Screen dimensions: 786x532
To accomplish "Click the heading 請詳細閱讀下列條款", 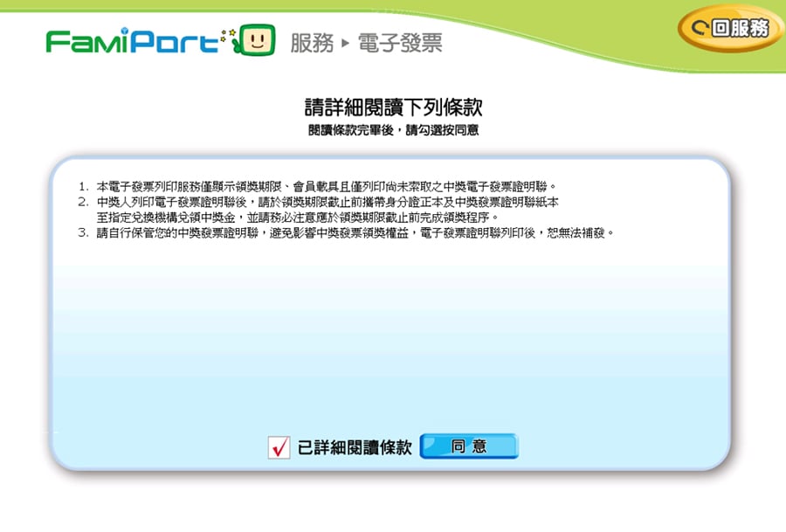I will pos(393,107).
